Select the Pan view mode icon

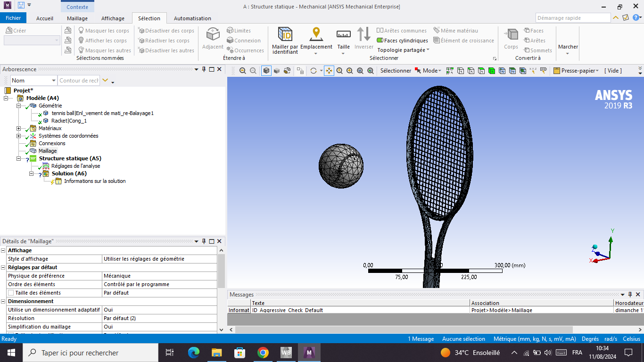pos(329,71)
